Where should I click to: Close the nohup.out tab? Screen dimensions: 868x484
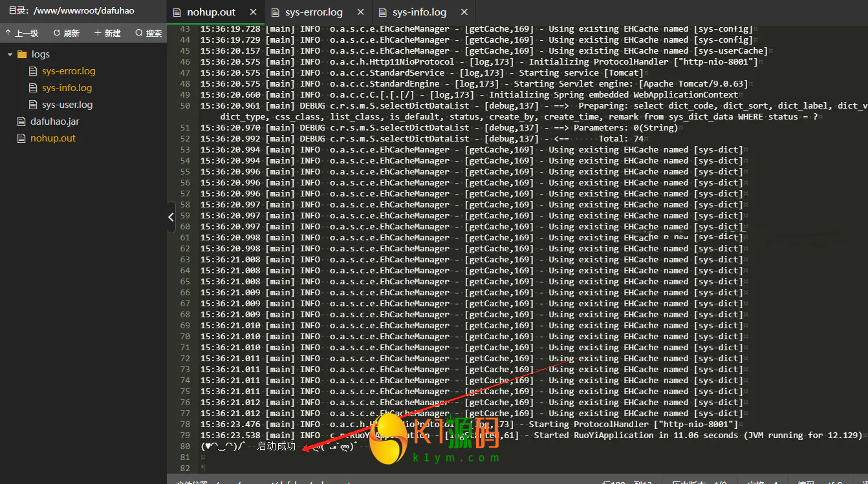pos(253,12)
